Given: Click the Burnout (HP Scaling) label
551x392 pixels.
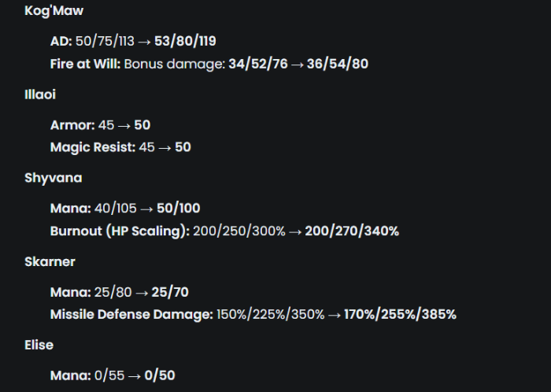Looking at the screenshot, I should point(120,231).
